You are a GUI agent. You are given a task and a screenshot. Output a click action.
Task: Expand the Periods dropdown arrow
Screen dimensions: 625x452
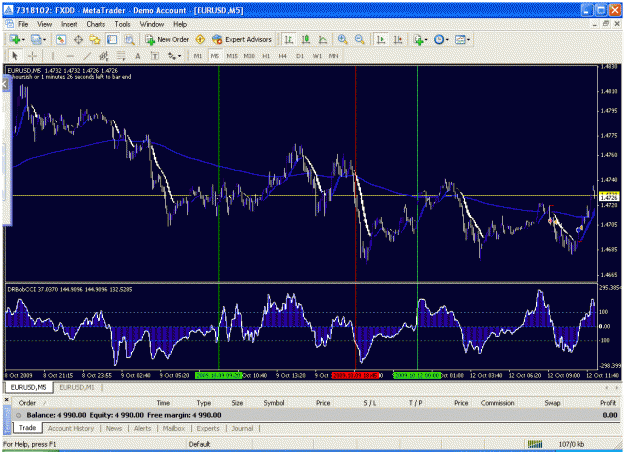(447, 39)
